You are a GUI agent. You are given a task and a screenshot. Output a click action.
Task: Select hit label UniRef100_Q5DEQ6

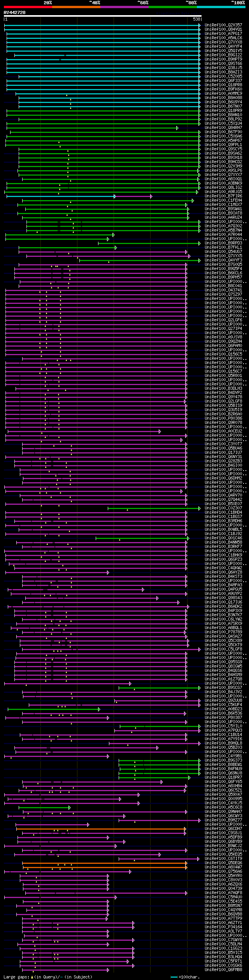(x=223, y=863)
